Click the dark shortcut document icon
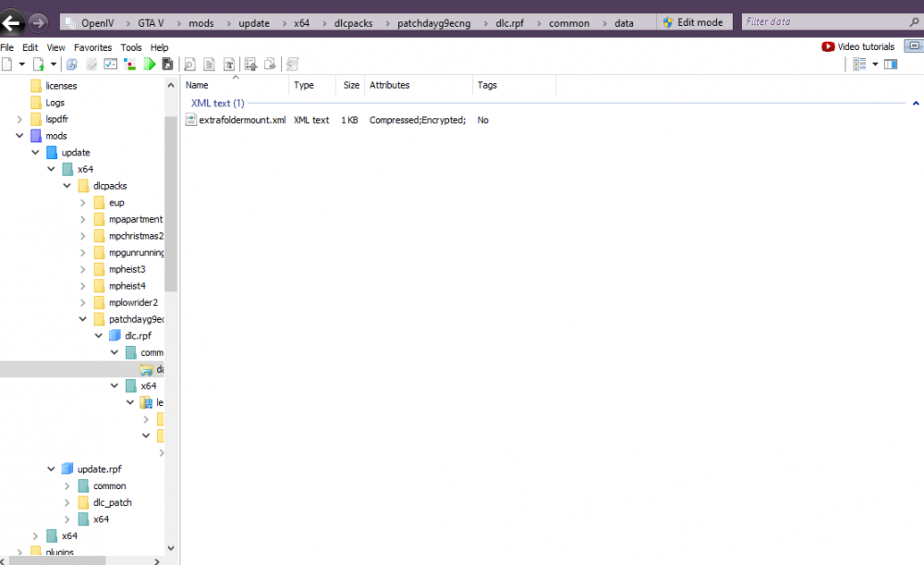This screenshot has height=565, width=924. coord(167,65)
